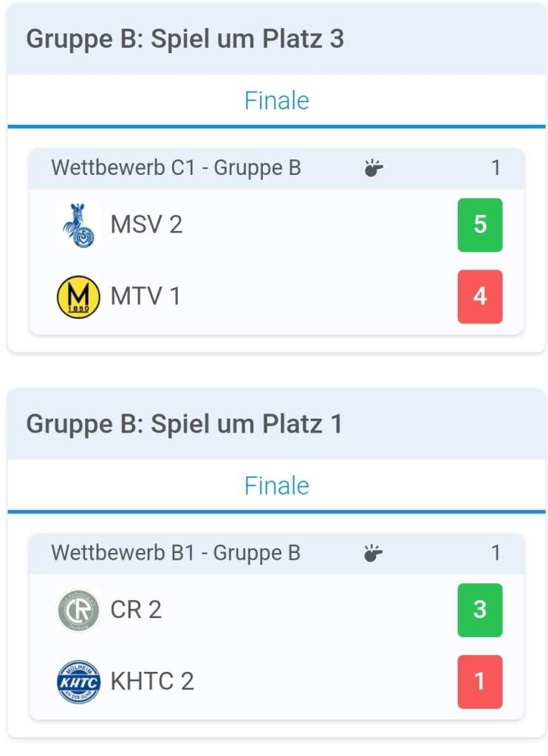This screenshot has width=548, height=756.
Task: Select the Finale tab under Platz 3
Action: [x=276, y=100]
